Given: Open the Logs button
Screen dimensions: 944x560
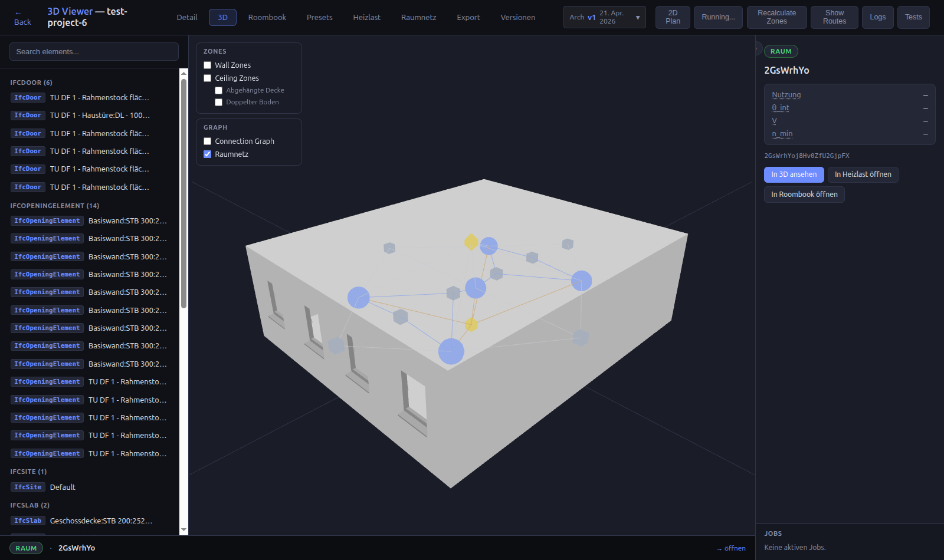Looking at the screenshot, I should tap(877, 17).
